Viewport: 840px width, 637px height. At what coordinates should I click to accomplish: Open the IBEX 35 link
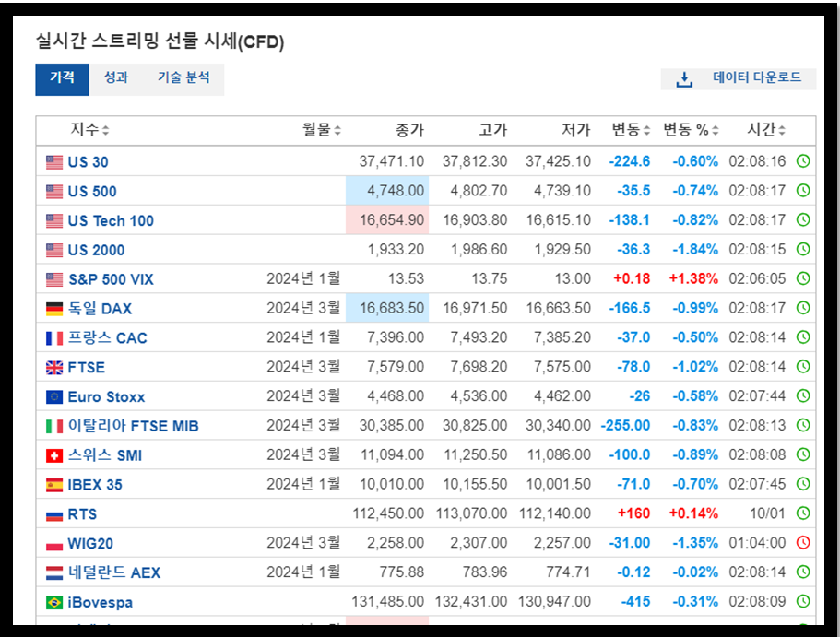tap(95, 485)
